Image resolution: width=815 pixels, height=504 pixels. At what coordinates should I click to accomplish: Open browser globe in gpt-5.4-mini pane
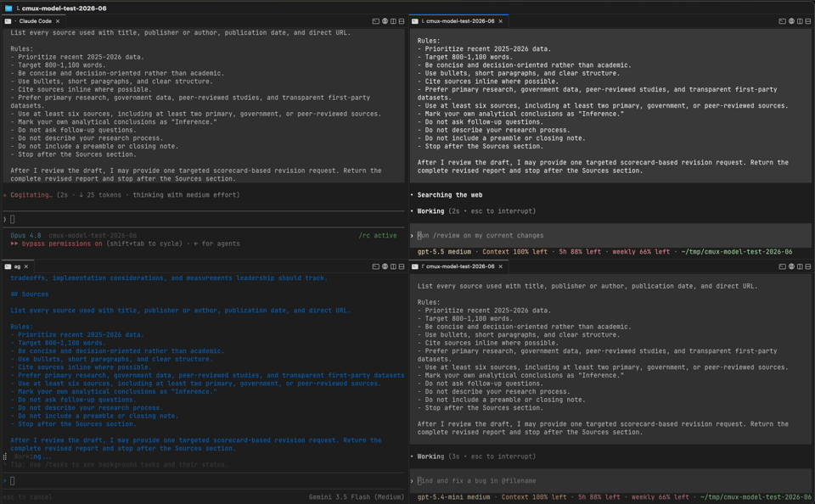[791, 266]
